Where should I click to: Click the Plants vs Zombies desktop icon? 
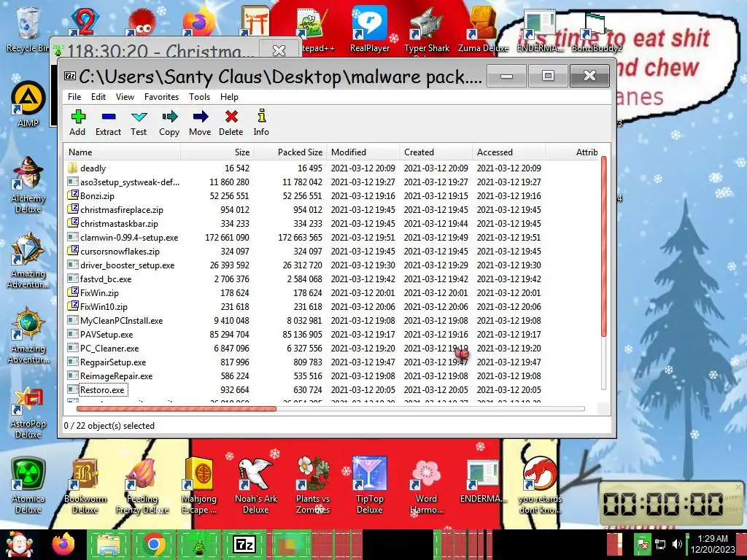[x=312, y=486]
